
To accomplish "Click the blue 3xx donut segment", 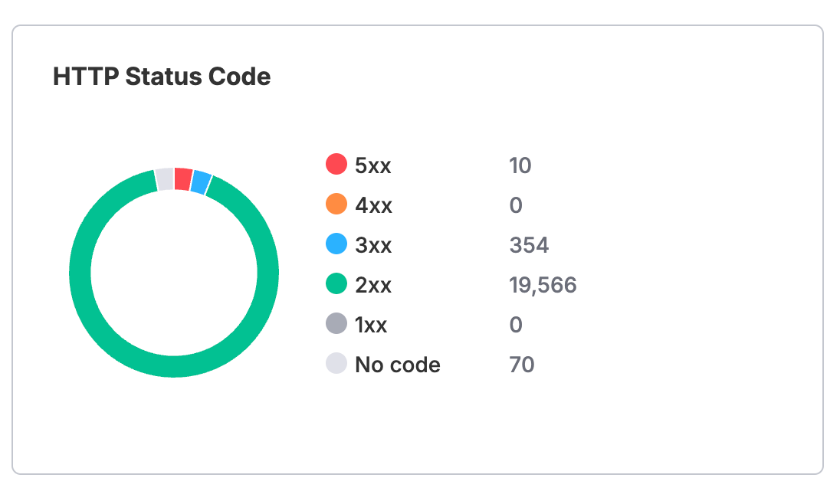I will coord(201,182).
